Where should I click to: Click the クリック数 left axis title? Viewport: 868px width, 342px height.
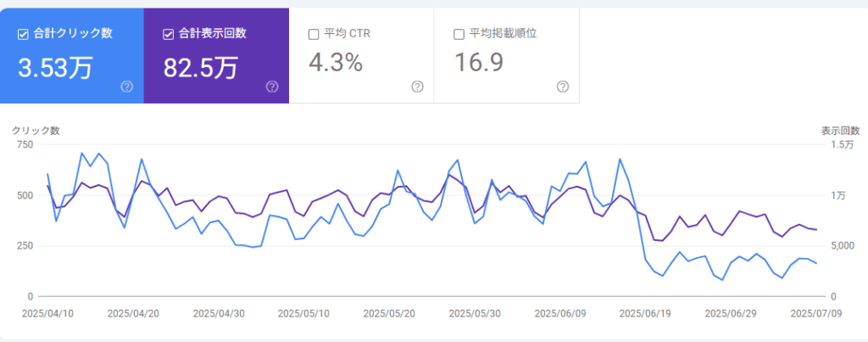click(36, 131)
